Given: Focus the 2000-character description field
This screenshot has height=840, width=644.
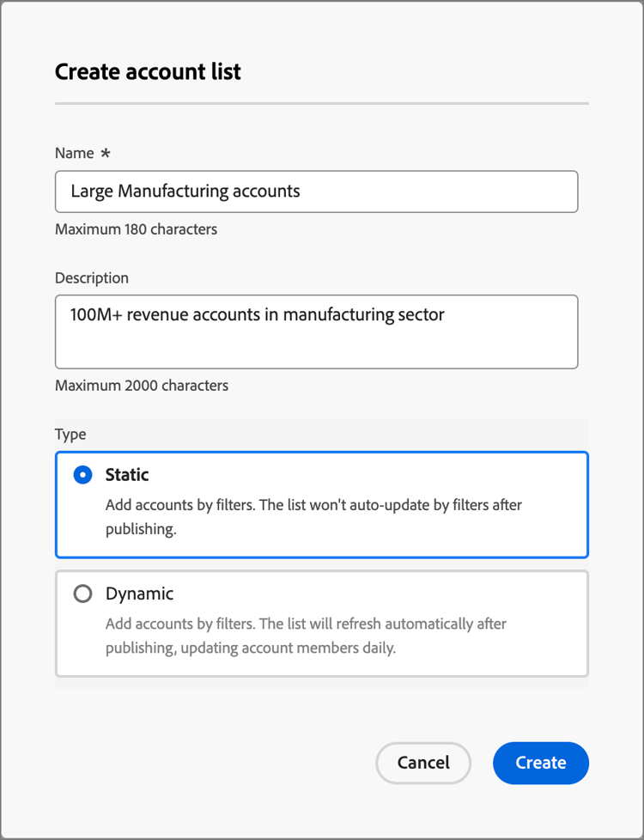Looking at the screenshot, I should (x=316, y=332).
